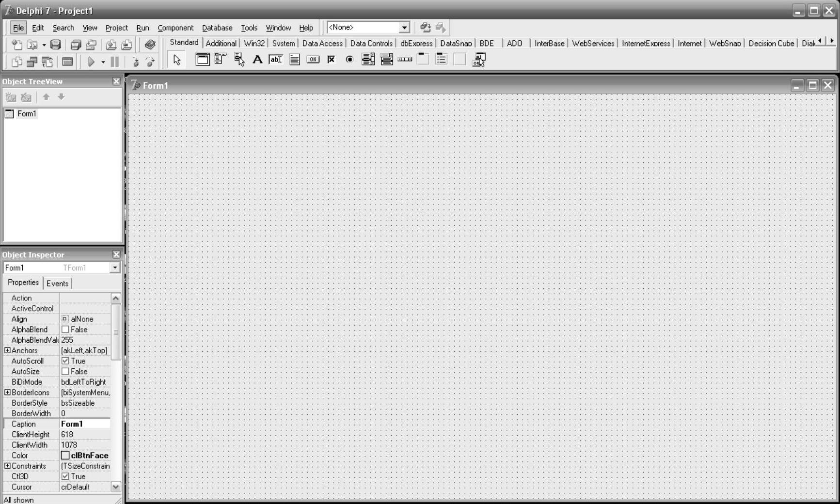840x504 pixels.
Task: Click Toggle Form/Unit toolbar icon
Action: tap(48, 62)
